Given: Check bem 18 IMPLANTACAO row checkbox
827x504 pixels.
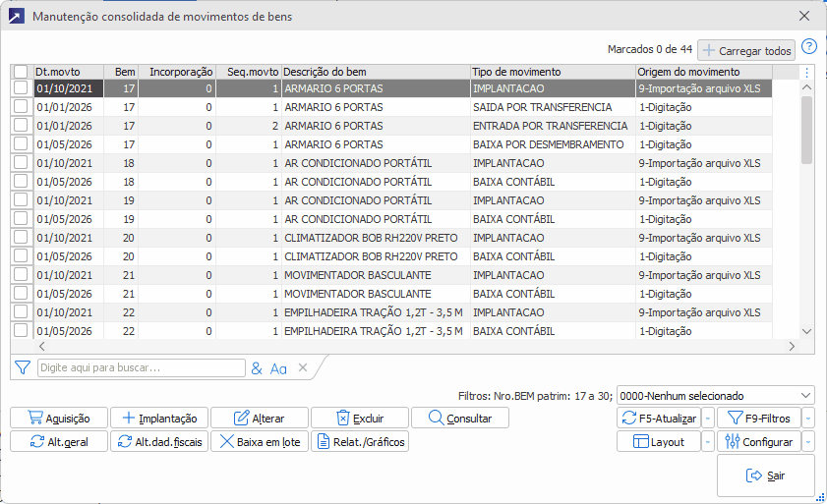Looking at the screenshot, I should click(x=21, y=162).
